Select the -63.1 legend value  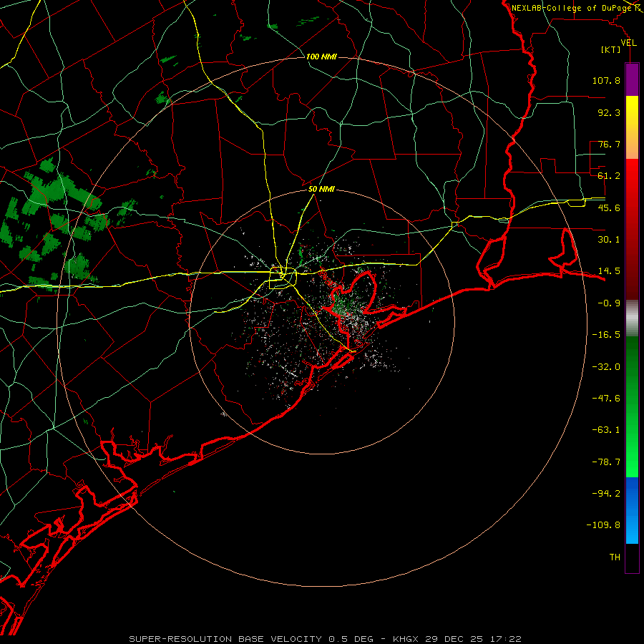606,430
